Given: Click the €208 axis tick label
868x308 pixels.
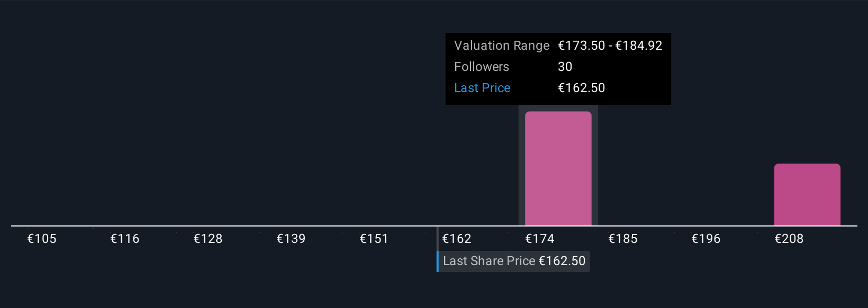Looking at the screenshot, I should click(789, 239).
